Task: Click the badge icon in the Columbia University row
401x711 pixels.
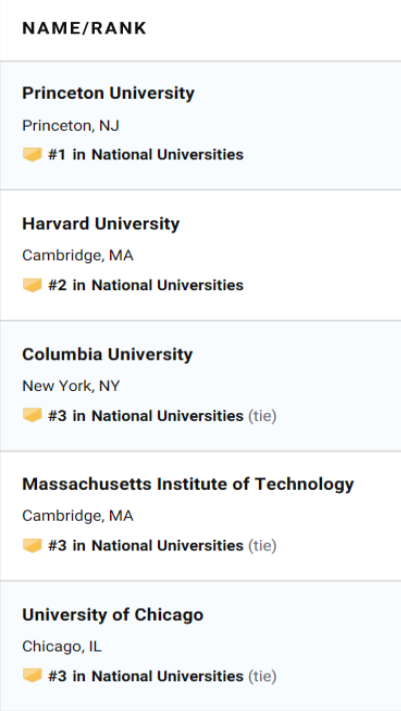Action: 32,415
